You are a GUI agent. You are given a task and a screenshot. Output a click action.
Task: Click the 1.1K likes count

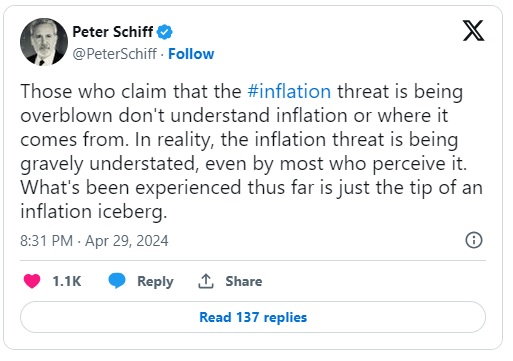[x=67, y=281]
